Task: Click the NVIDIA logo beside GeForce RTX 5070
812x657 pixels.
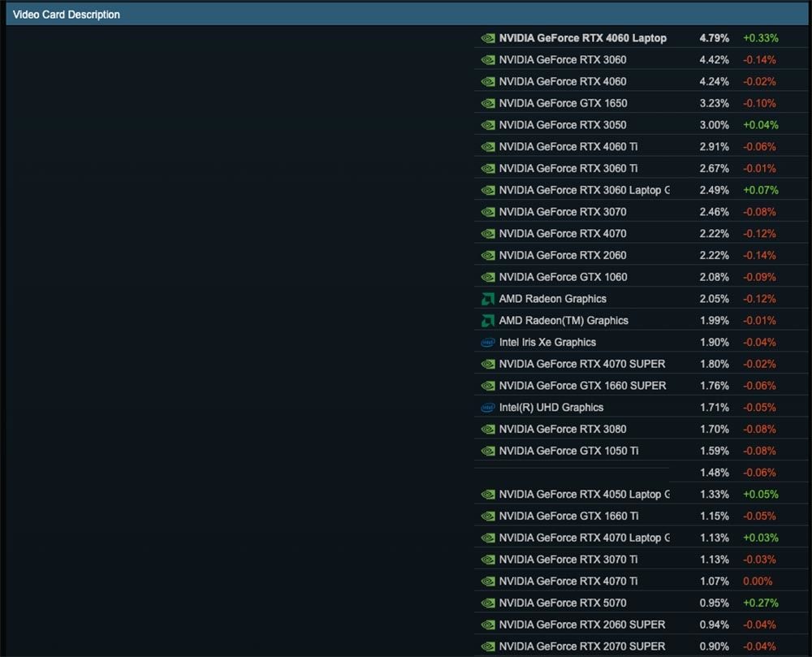Action: pos(487,603)
